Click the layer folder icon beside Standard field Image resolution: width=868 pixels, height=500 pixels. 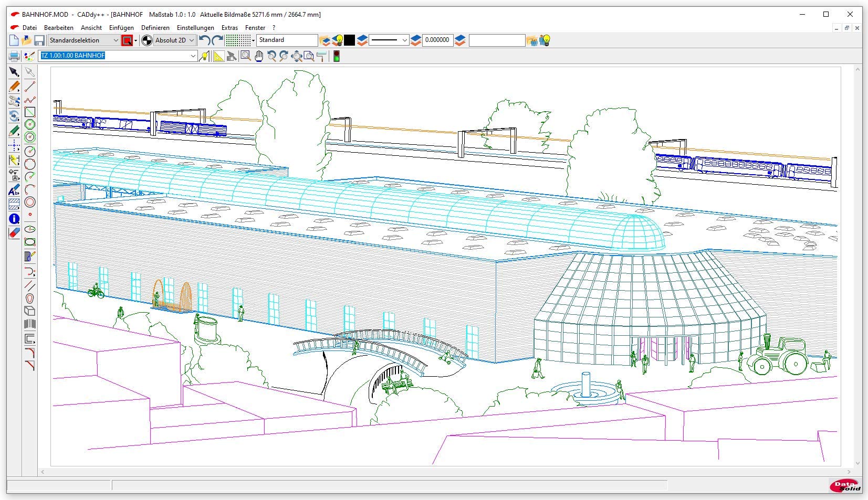(x=325, y=40)
